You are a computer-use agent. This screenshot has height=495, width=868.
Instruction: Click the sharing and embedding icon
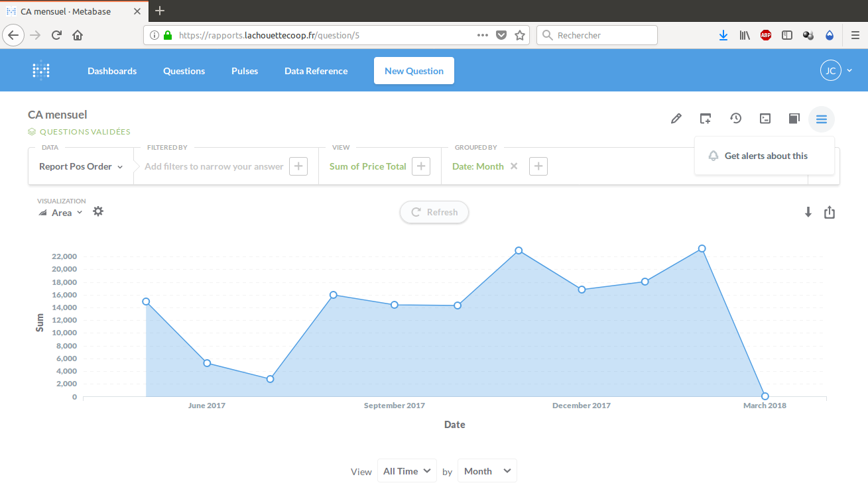pos(830,213)
